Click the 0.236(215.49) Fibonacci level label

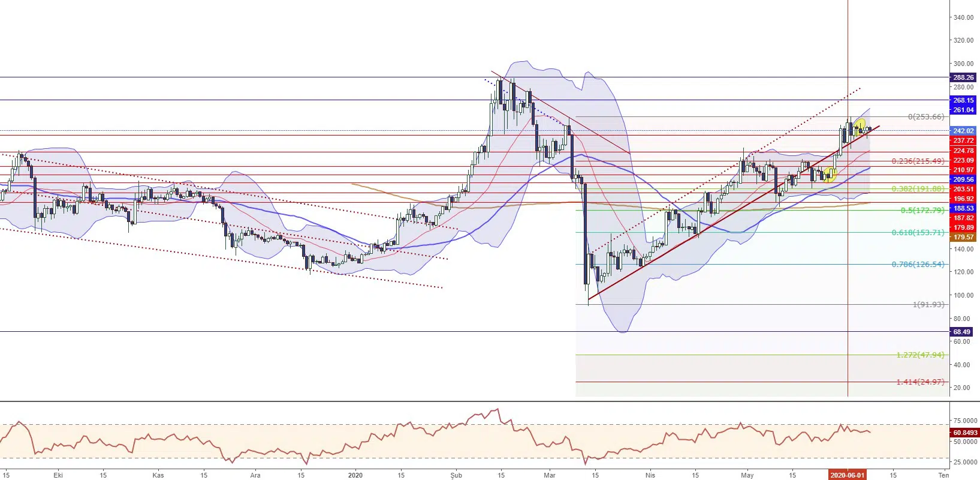[918, 161]
